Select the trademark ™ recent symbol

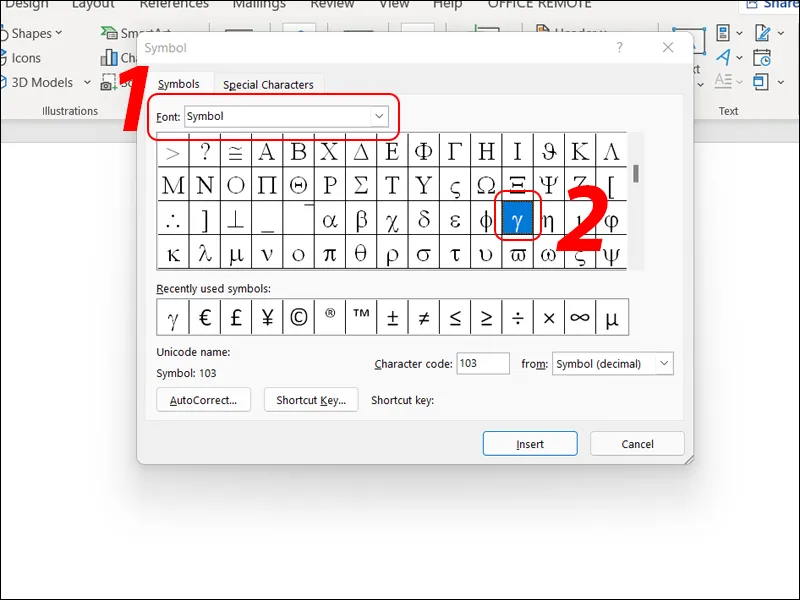coord(361,317)
